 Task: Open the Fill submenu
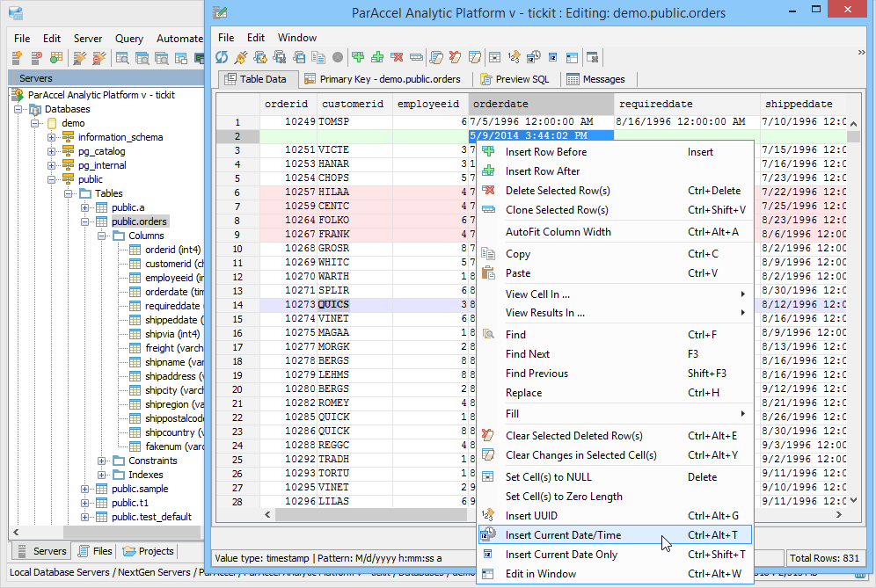[x=615, y=414]
